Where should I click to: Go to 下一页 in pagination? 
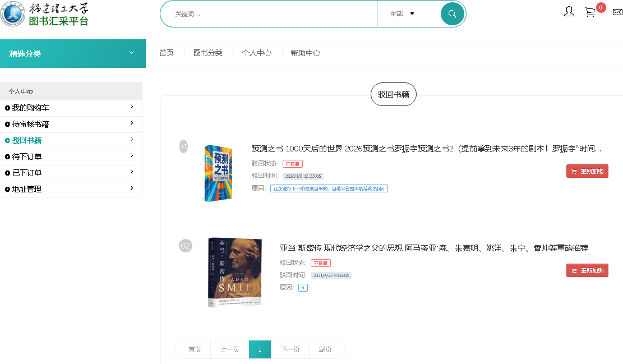[290, 349]
